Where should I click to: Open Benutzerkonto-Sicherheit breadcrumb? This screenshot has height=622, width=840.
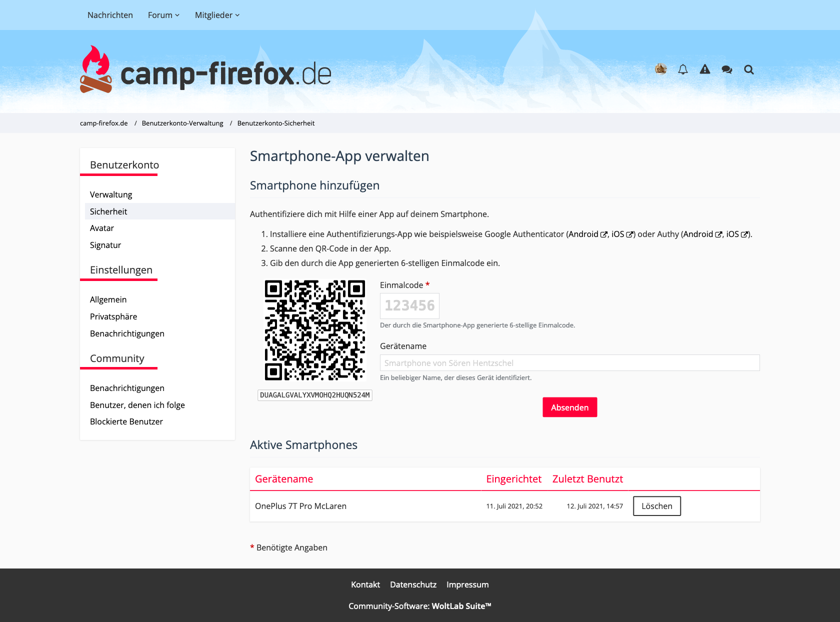point(276,123)
